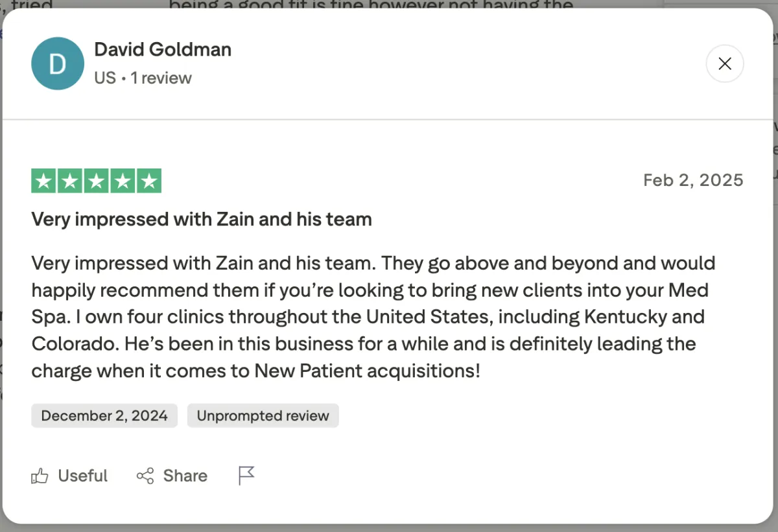Image resolution: width=778 pixels, height=532 pixels.
Task: Click the third green rating star
Action: [x=97, y=181]
